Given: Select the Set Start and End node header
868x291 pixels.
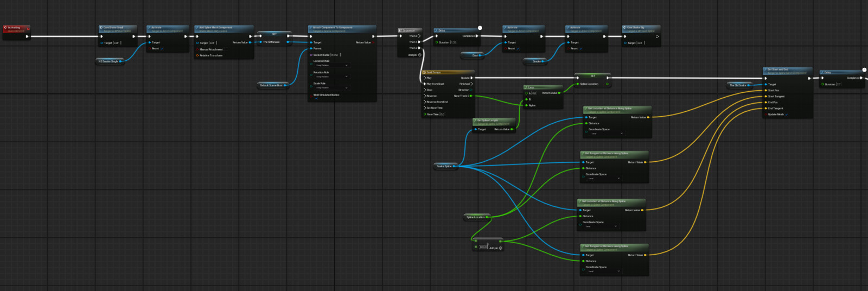Looking at the screenshot, I should point(787,71).
